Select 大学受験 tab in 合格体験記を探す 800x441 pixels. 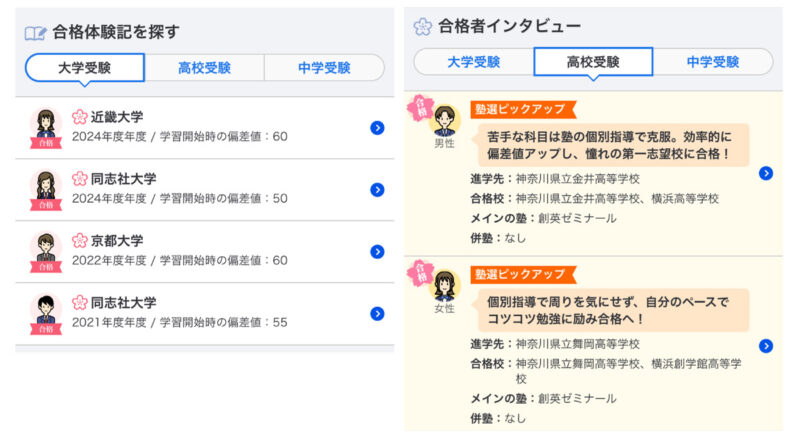pos(85,68)
